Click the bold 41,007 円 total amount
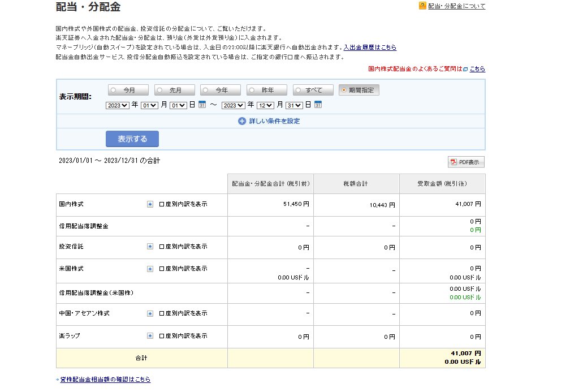Image resolution: width=583 pixels, height=392 pixels. 466,354
